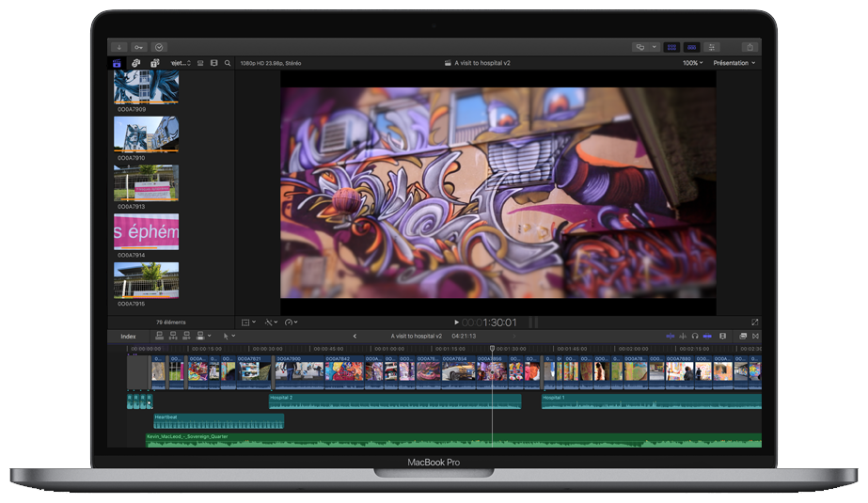This screenshot has width=868, height=503.
Task: Toggle timeline snapping button
Action: pyautogui.click(x=707, y=336)
